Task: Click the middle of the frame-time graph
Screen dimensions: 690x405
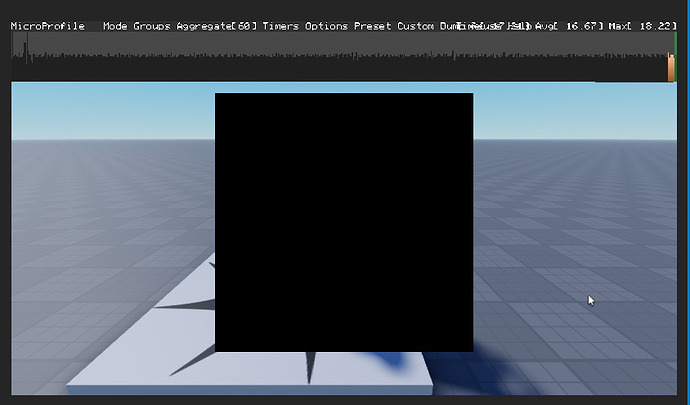Action: tap(343, 56)
